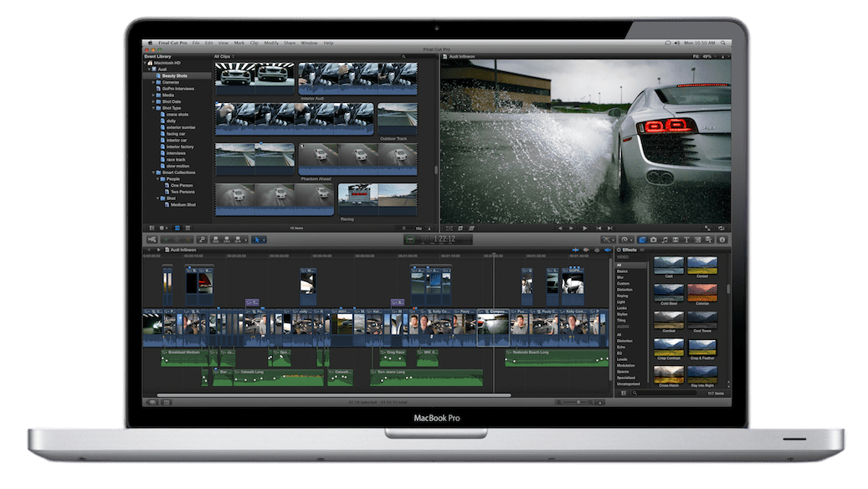
Task: Click the Import Media camera button
Action: (x=152, y=239)
